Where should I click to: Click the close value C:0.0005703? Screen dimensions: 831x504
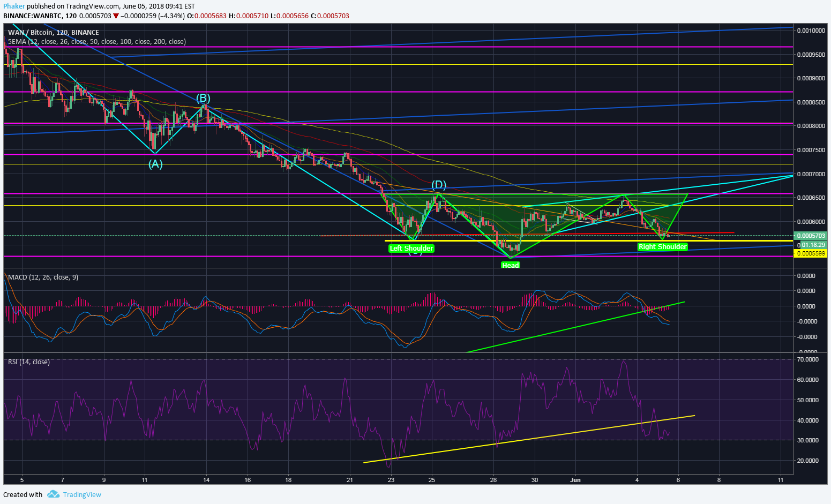[x=330, y=16]
